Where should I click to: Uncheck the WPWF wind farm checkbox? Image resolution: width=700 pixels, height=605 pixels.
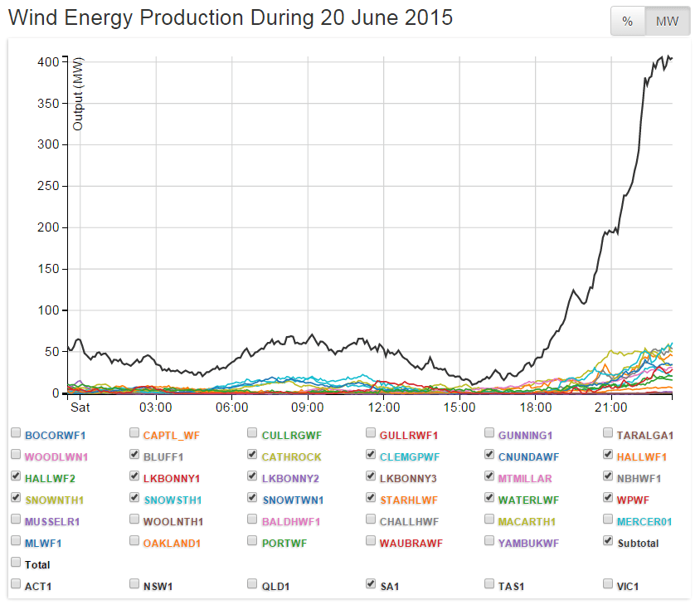610,498
